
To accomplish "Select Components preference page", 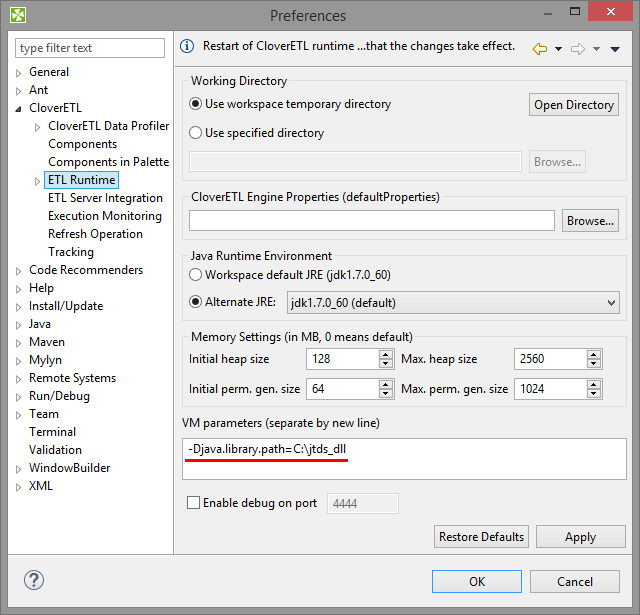I will (82, 144).
